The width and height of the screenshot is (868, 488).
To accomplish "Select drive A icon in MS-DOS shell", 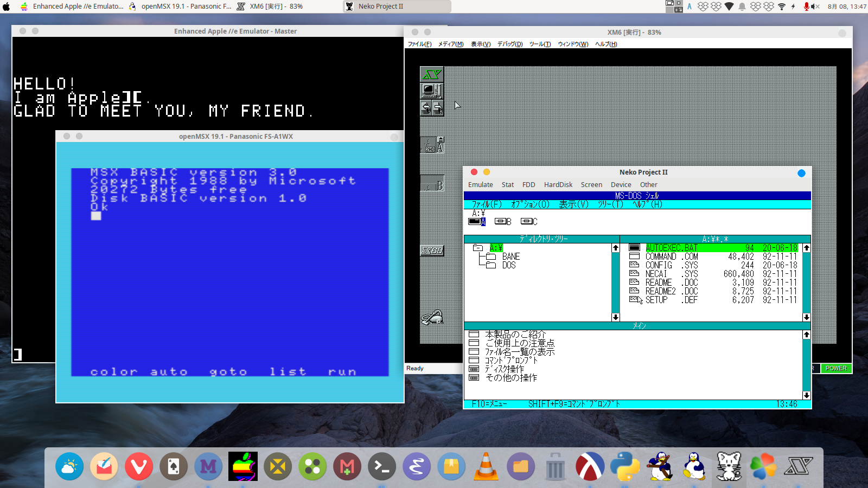I will (x=477, y=221).
